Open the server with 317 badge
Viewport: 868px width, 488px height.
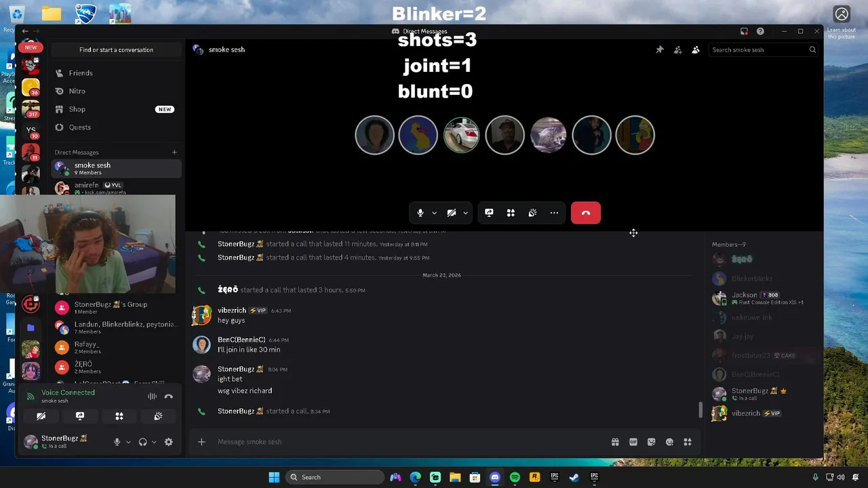tap(31, 108)
